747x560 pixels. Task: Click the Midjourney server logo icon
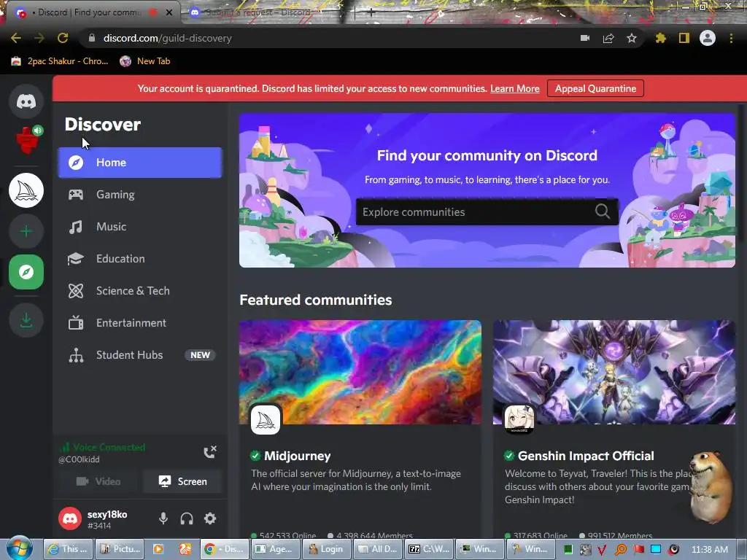pos(266,419)
